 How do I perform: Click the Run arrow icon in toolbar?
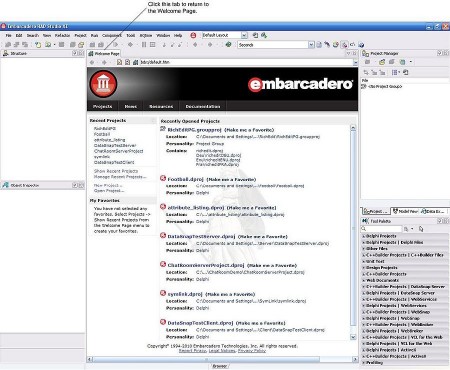tap(116, 44)
